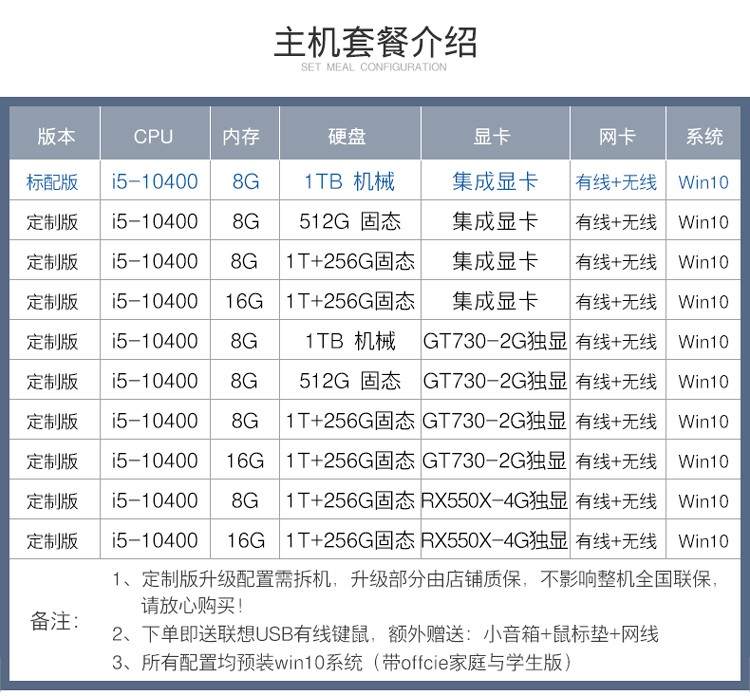Click 16G in the GT730-2G独显 row
Image resolution: width=750 pixels, height=696 pixels.
(x=245, y=461)
